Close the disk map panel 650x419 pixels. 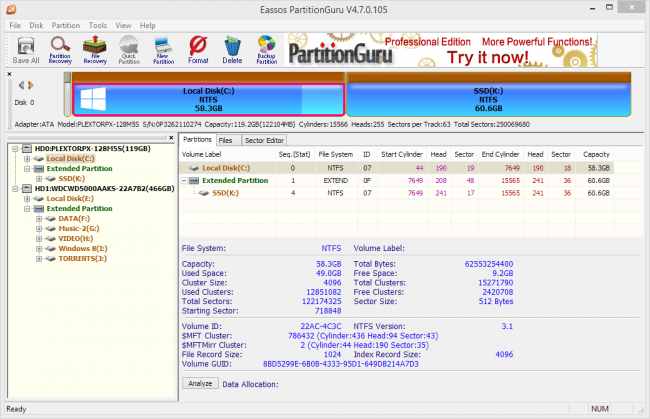pos(9,74)
